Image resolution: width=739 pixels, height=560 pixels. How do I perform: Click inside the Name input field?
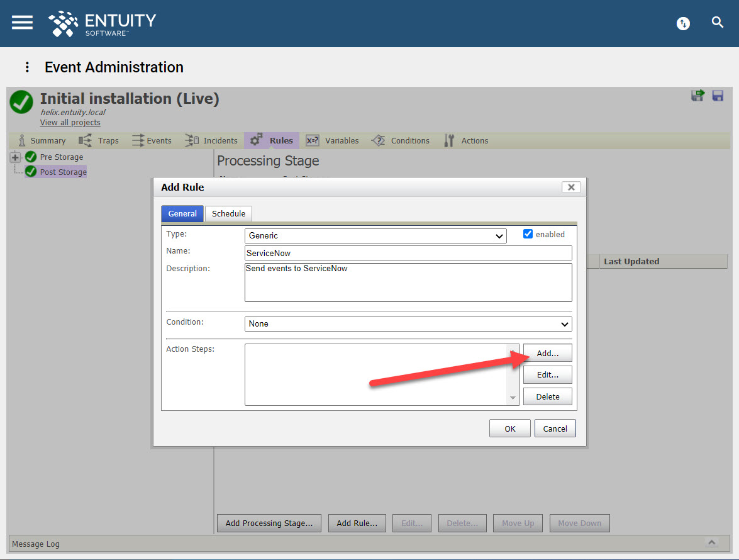coord(408,253)
